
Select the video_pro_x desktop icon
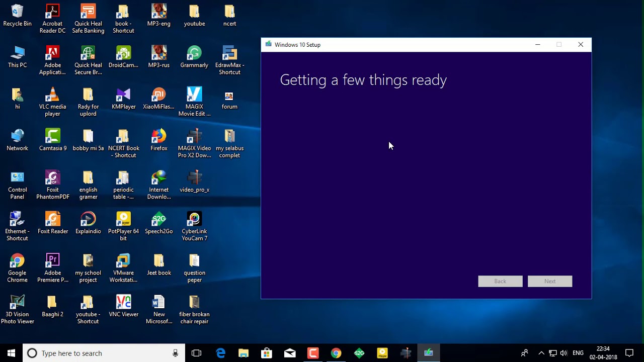(x=194, y=182)
